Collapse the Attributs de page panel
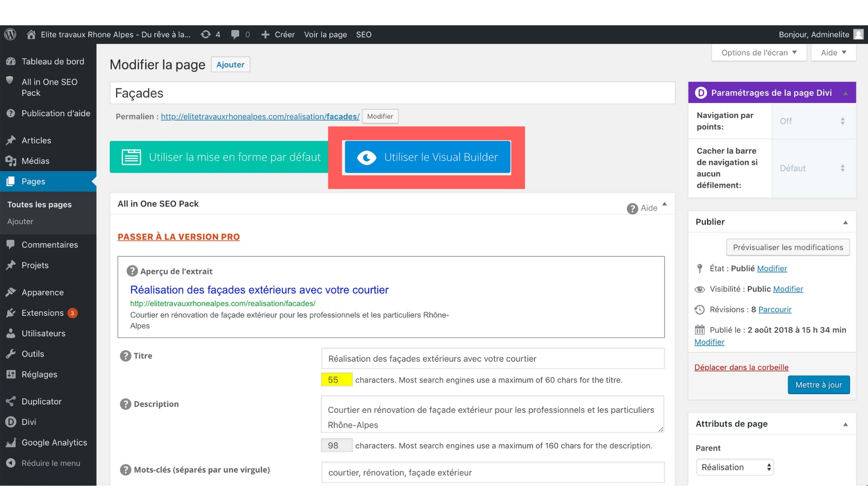Viewport: 868px width, 488px height. click(x=845, y=424)
